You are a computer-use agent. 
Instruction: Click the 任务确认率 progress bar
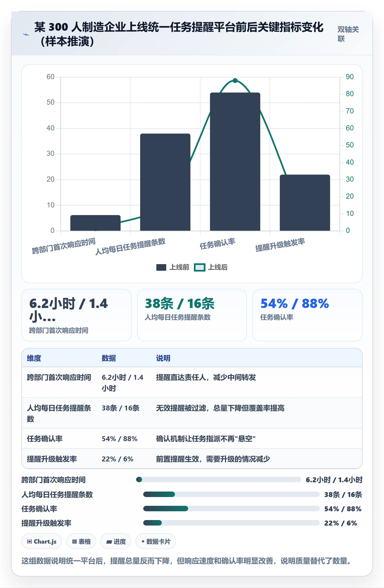point(231,509)
